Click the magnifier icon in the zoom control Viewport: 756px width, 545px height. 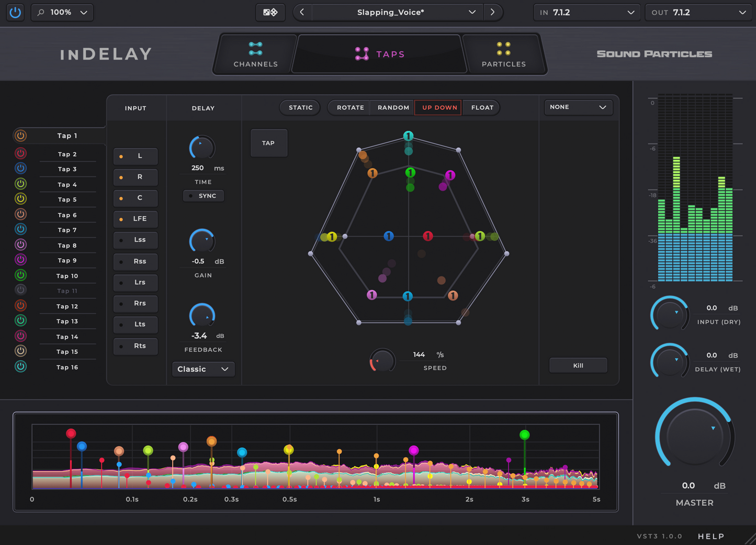tap(41, 12)
